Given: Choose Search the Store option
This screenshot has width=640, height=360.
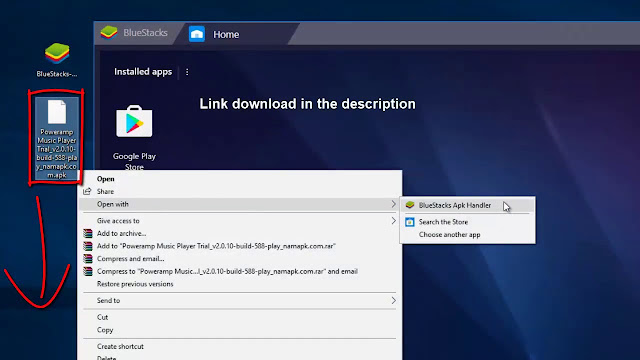Looking at the screenshot, I should pyautogui.click(x=443, y=222).
